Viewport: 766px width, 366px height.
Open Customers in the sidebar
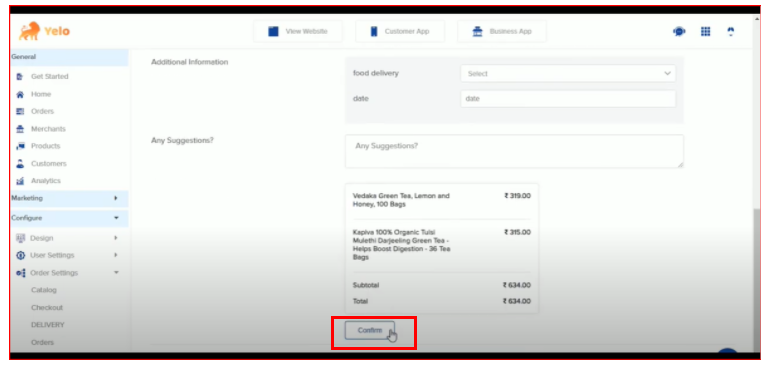(49, 164)
